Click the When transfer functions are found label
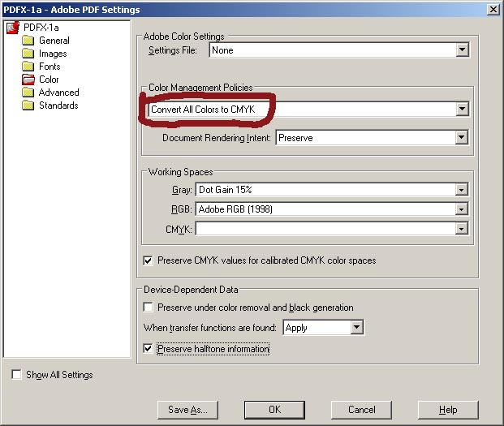The width and height of the screenshot is (504, 426). point(210,328)
